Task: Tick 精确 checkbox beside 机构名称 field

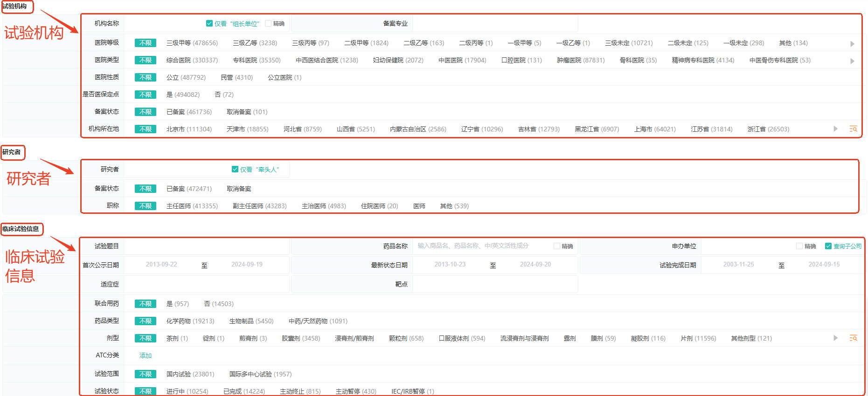Action: pyautogui.click(x=268, y=24)
